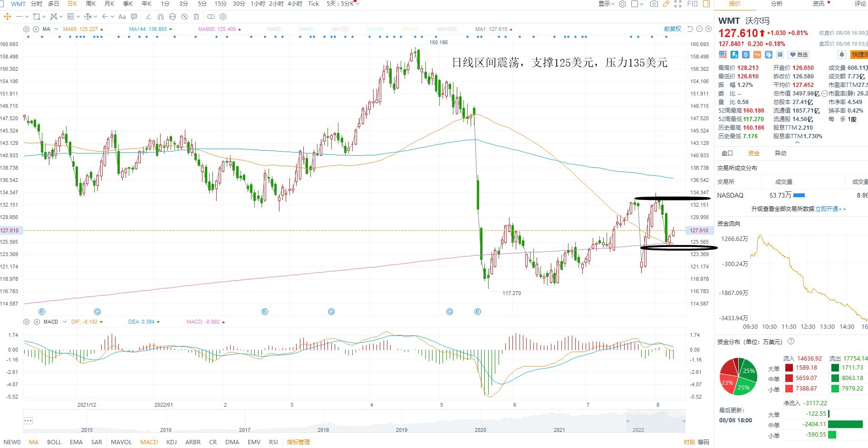Viewport: 868px width, 448px height.
Task: Switch to the 盘口 tab
Action: (x=727, y=153)
